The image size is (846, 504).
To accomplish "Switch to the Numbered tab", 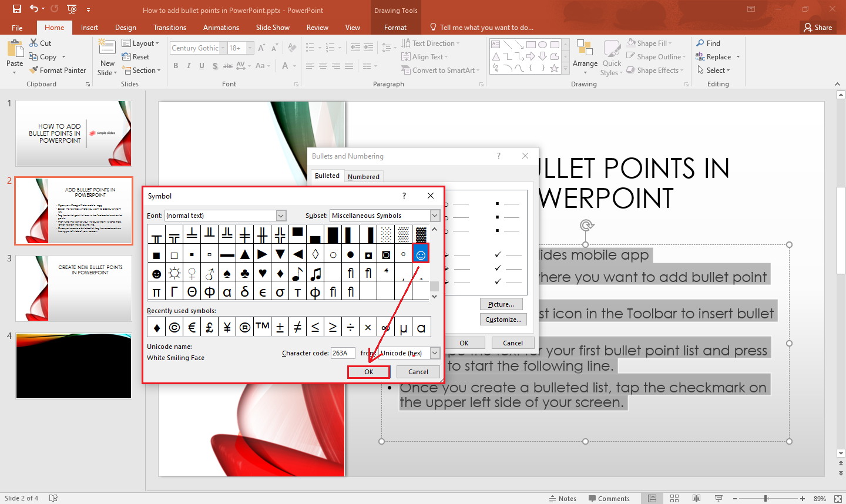I will (363, 176).
